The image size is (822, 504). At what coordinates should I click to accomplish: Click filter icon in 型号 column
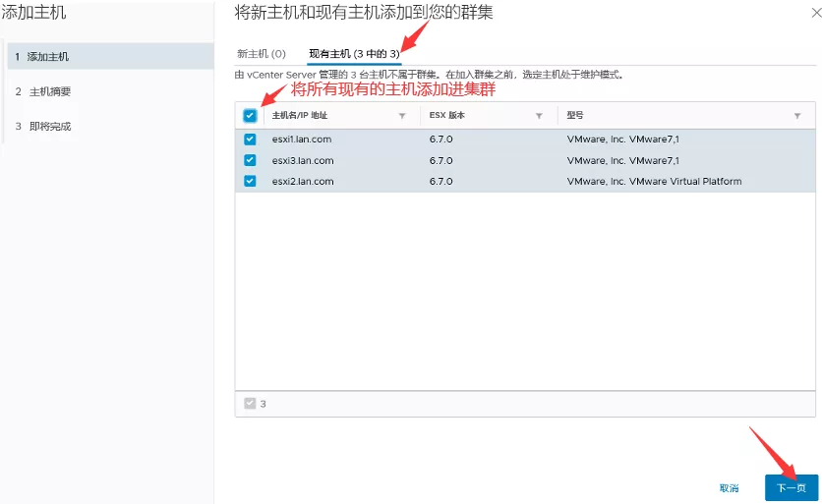coord(797,116)
